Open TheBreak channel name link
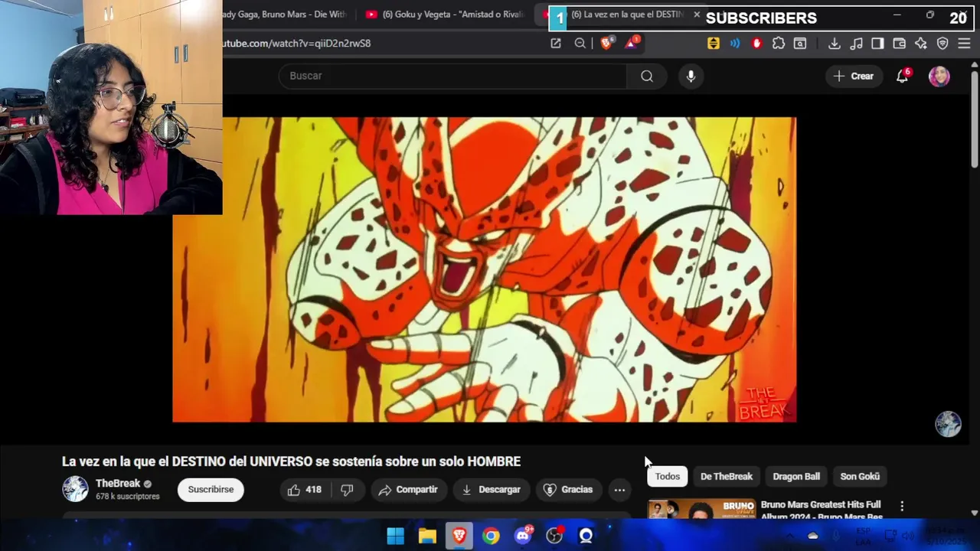Screen dimensions: 980x551 (x=118, y=484)
